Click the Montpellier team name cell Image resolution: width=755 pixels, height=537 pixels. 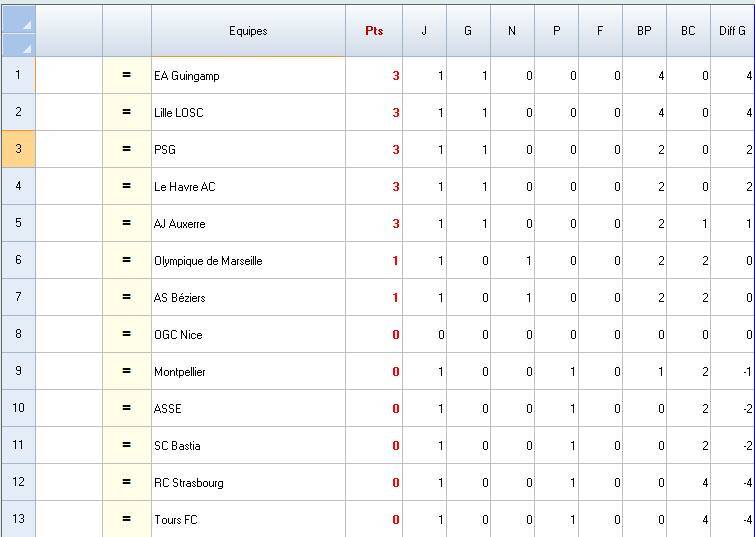click(x=248, y=372)
